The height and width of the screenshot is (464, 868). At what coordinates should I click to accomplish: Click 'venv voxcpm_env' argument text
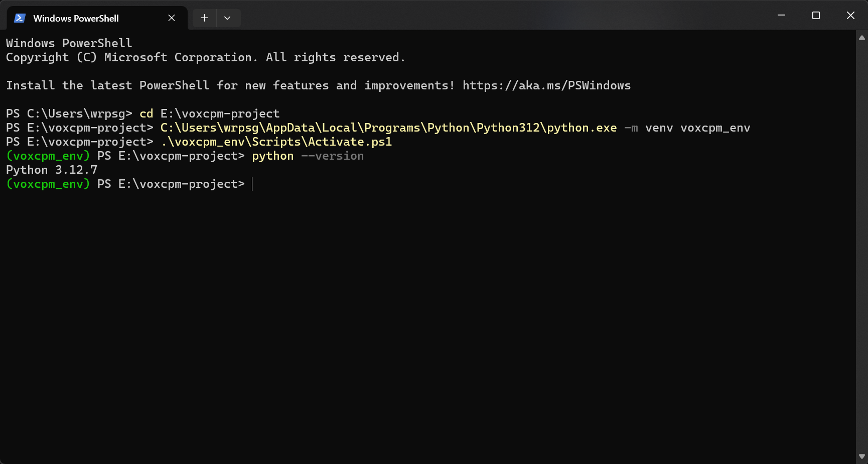698,128
